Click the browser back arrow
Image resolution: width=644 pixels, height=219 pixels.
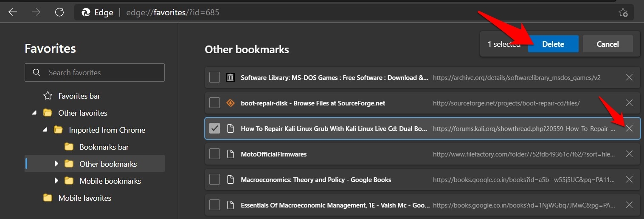point(13,12)
